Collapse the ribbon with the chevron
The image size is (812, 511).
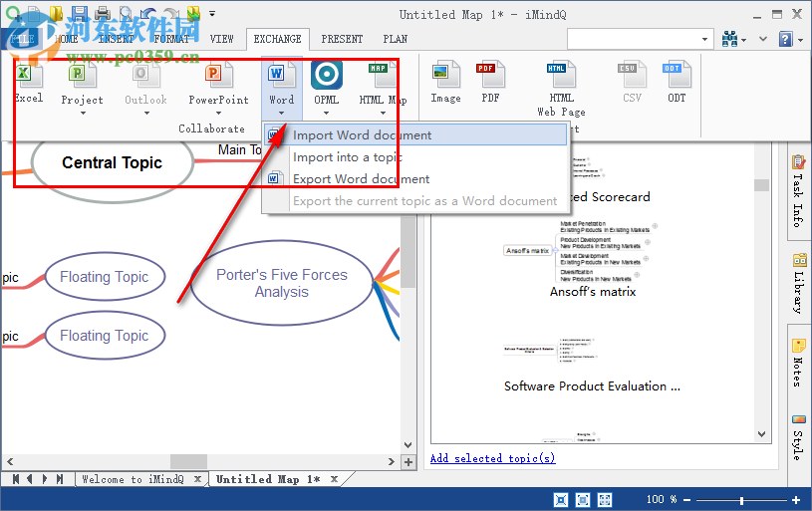(x=763, y=39)
